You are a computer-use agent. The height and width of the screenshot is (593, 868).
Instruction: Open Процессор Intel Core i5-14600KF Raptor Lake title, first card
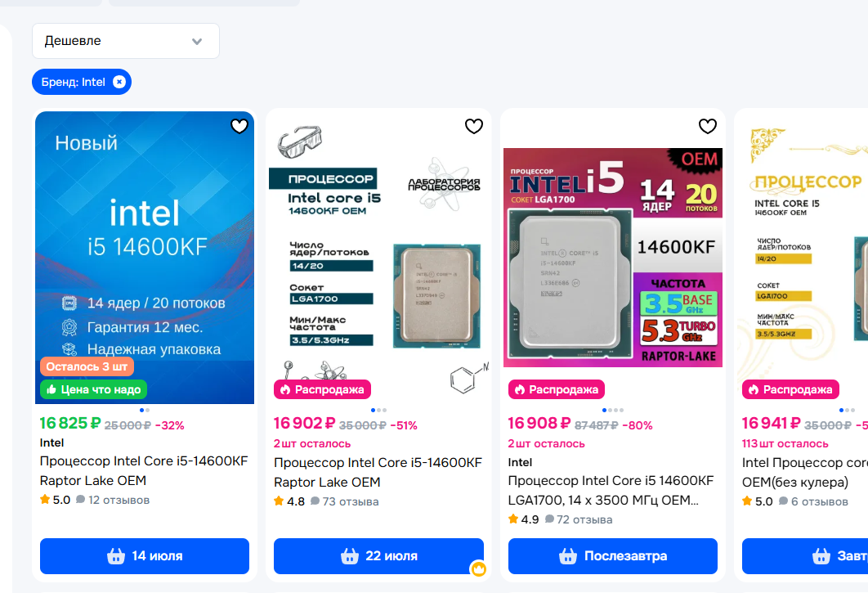pos(144,470)
